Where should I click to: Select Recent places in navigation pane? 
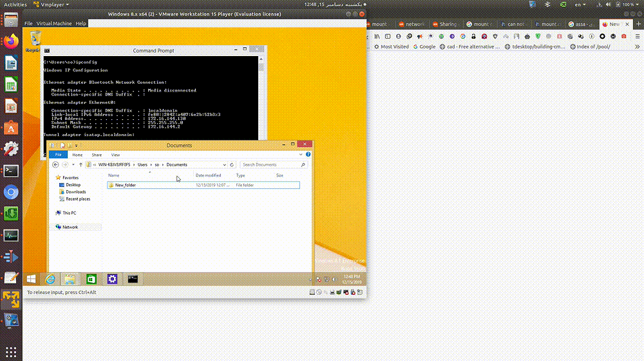pos(74,199)
